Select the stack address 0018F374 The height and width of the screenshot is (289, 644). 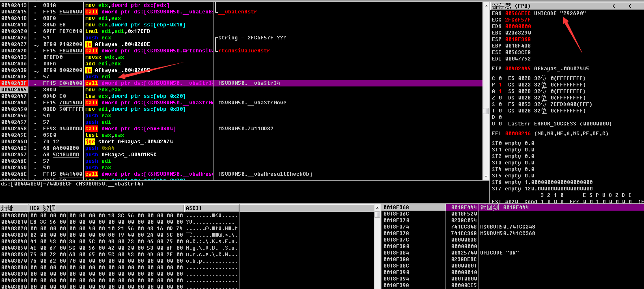tap(396, 227)
